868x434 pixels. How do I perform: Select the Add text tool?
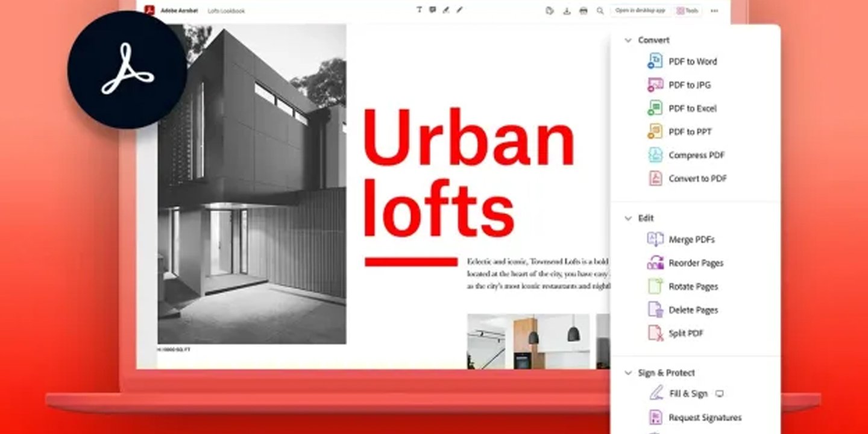click(420, 10)
